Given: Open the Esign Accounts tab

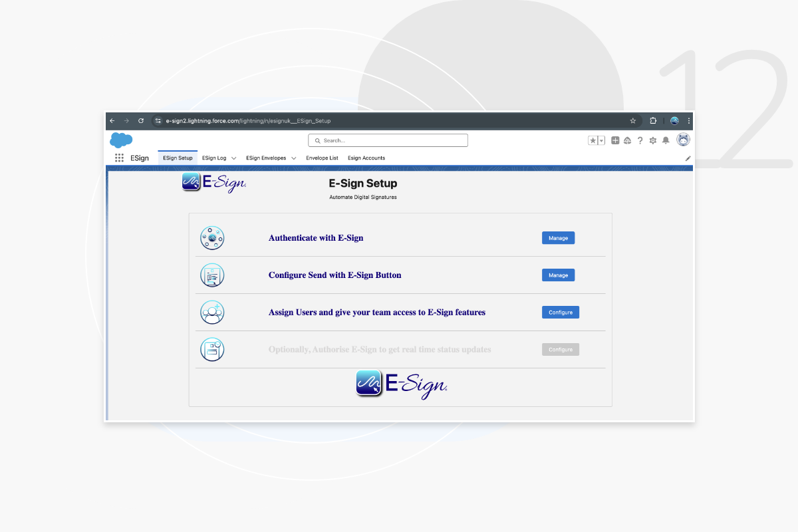Looking at the screenshot, I should tap(366, 158).
